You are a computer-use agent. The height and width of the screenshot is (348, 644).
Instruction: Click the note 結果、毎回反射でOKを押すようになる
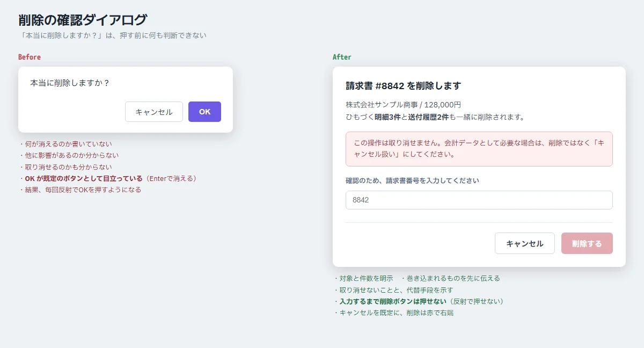80,190
